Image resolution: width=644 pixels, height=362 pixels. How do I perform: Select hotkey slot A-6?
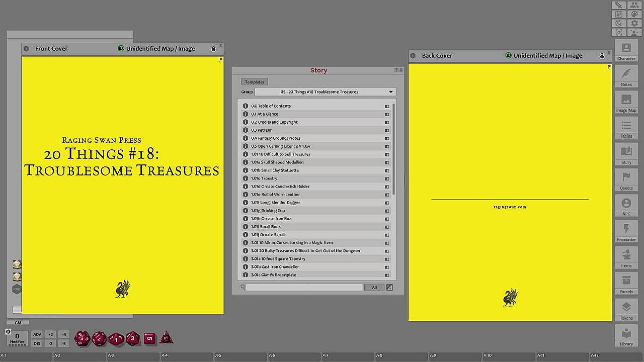point(295,356)
